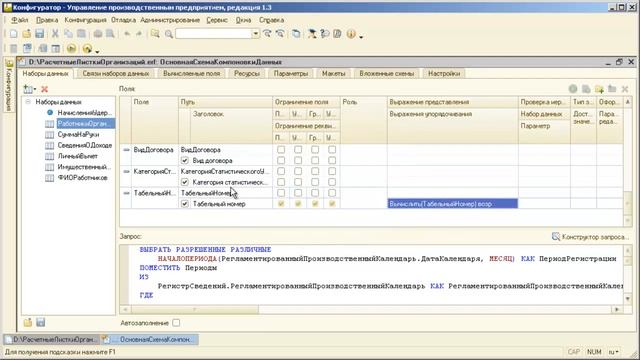Screen dimensions: 640x360
Task: Click the Вычислить(ТабельныйНомер) expression cell
Action: [x=452, y=204]
